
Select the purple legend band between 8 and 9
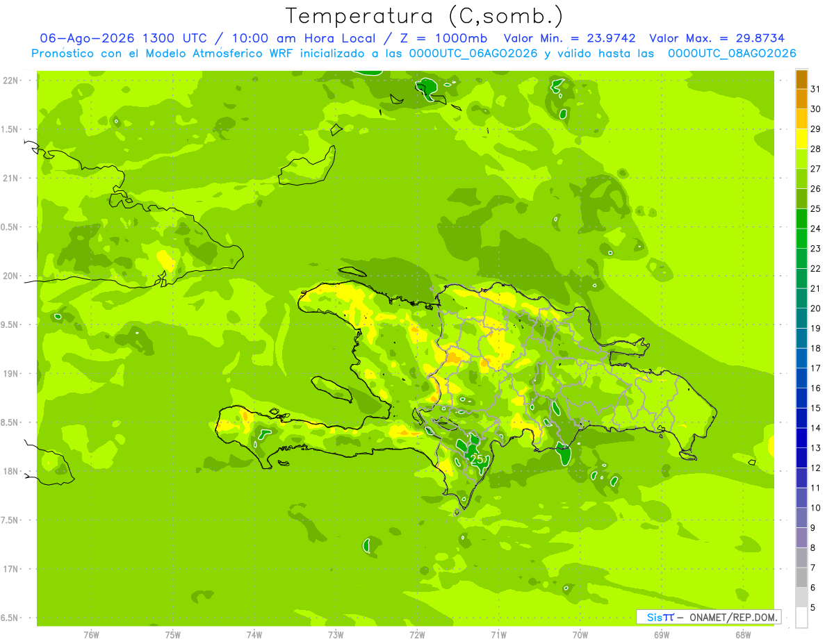pos(801,538)
